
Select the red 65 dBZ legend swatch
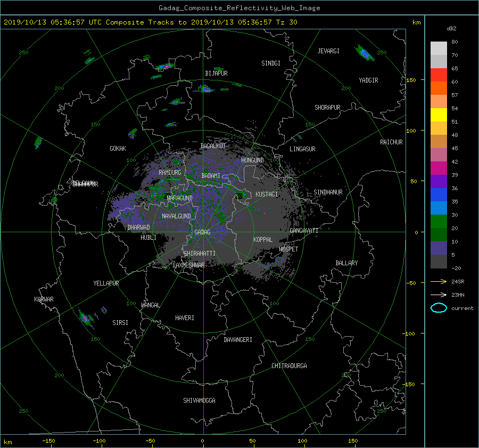[x=439, y=75]
